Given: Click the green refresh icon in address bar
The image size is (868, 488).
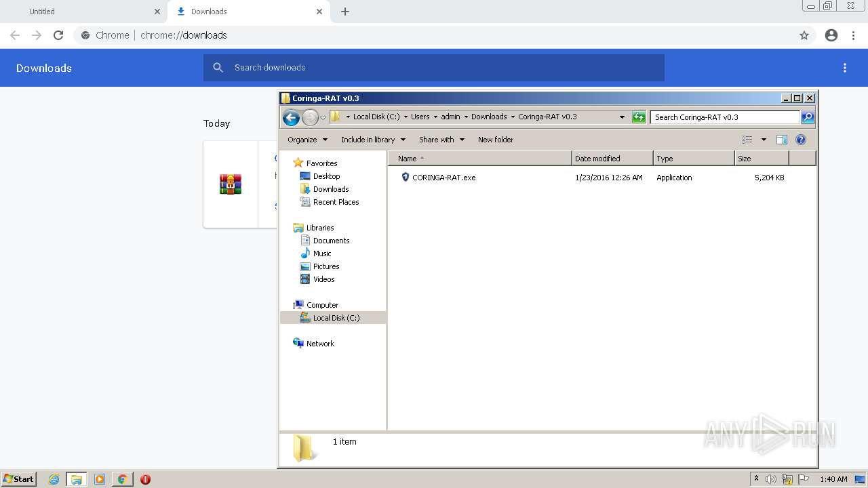Looking at the screenshot, I should (639, 117).
